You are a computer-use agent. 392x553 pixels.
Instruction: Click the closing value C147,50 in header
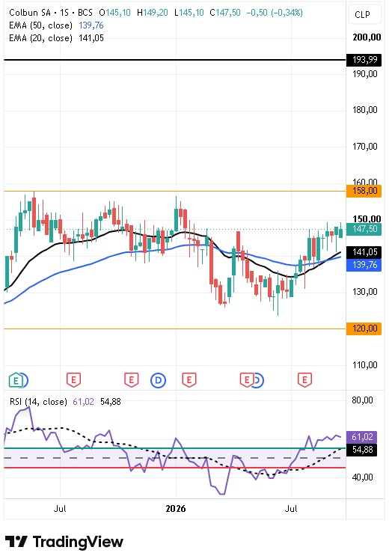[x=225, y=13]
